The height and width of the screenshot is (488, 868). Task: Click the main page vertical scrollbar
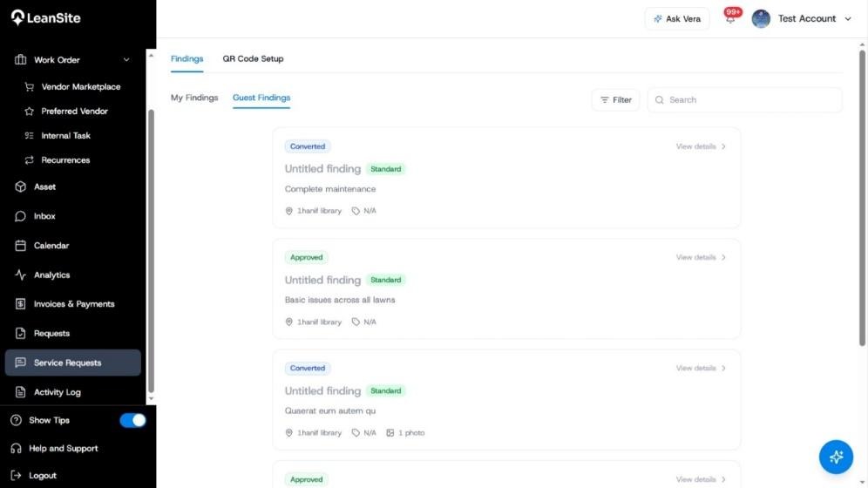coord(862,198)
